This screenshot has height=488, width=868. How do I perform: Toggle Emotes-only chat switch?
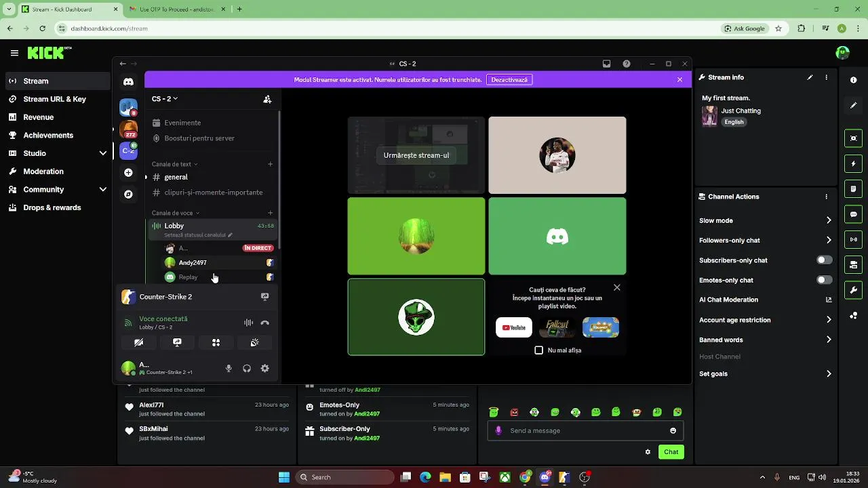[x=824, y=280]
